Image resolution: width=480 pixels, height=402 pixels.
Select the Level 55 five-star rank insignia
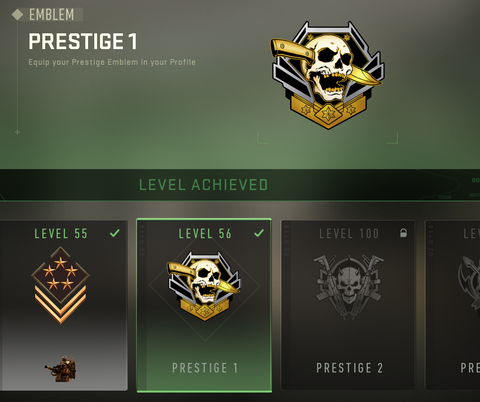pyautogui.click(x=60, y=285)
